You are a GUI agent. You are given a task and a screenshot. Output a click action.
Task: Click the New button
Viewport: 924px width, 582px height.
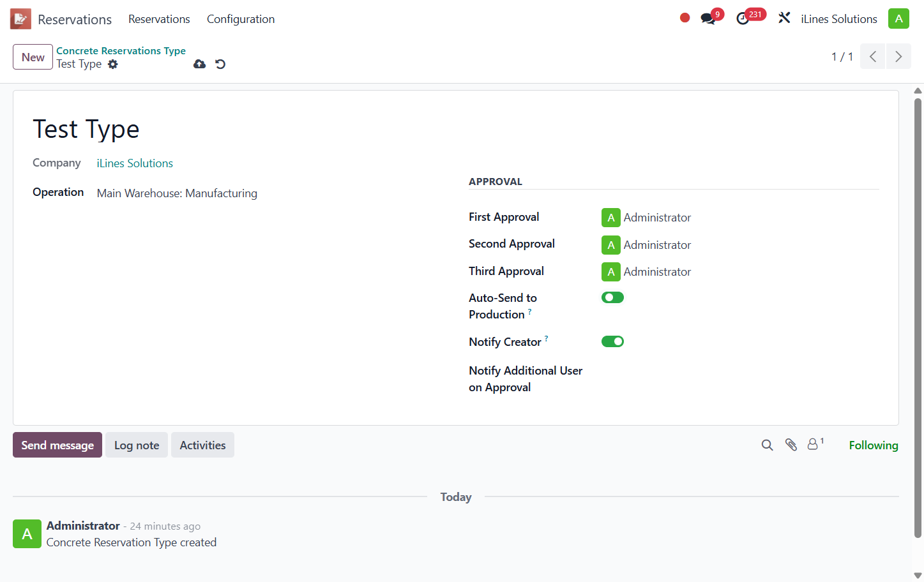coord(33,57)
